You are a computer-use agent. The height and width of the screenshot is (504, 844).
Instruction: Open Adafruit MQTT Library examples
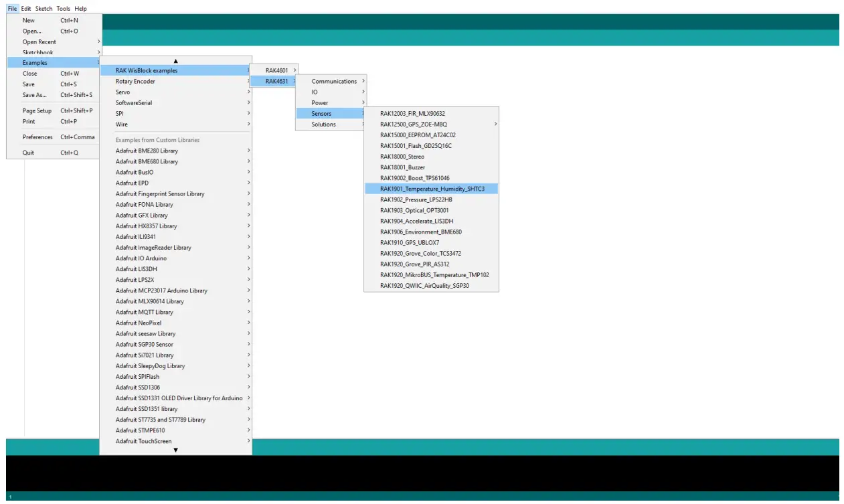coord(176,312)
